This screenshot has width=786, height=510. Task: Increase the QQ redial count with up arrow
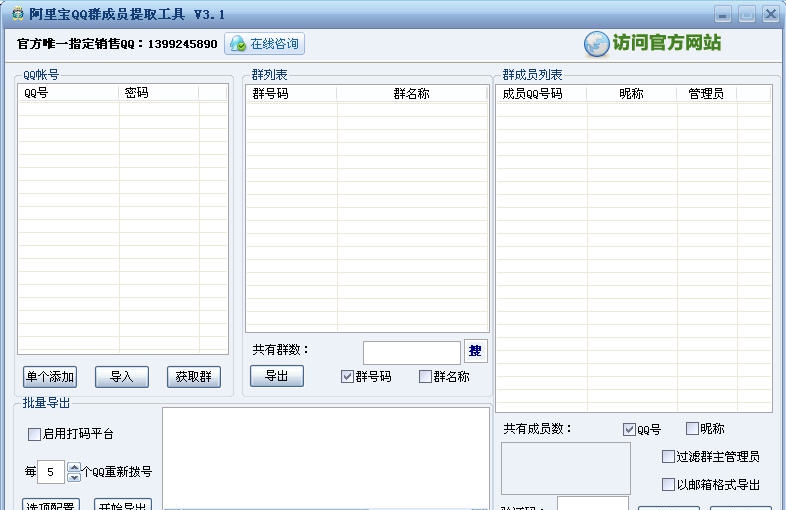pos(74,467)
